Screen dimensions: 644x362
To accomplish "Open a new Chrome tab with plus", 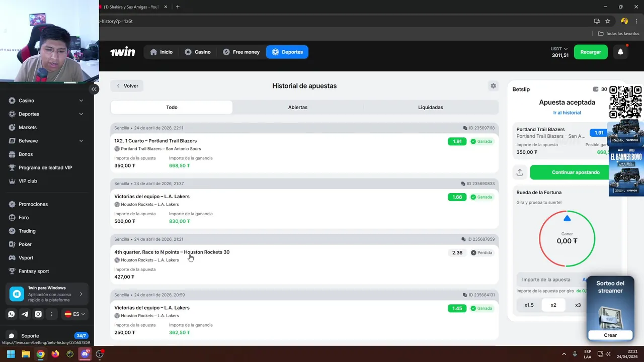I will point(178,7).
